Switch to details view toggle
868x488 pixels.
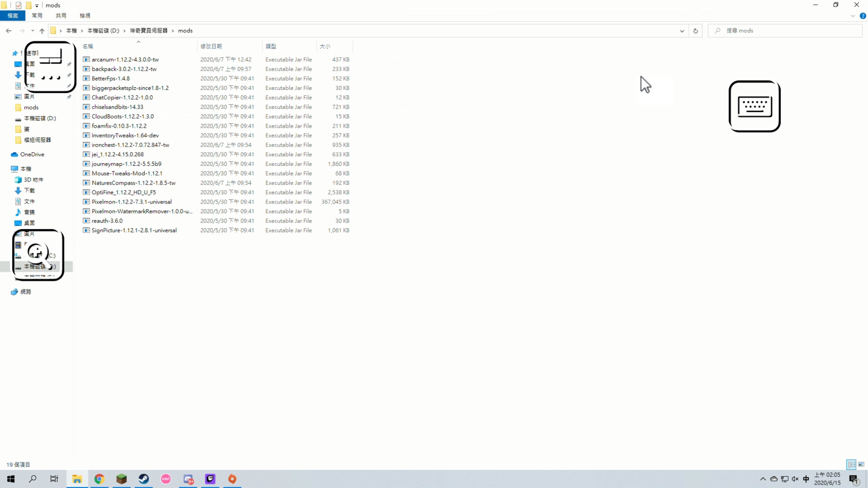tap(851, 465)
